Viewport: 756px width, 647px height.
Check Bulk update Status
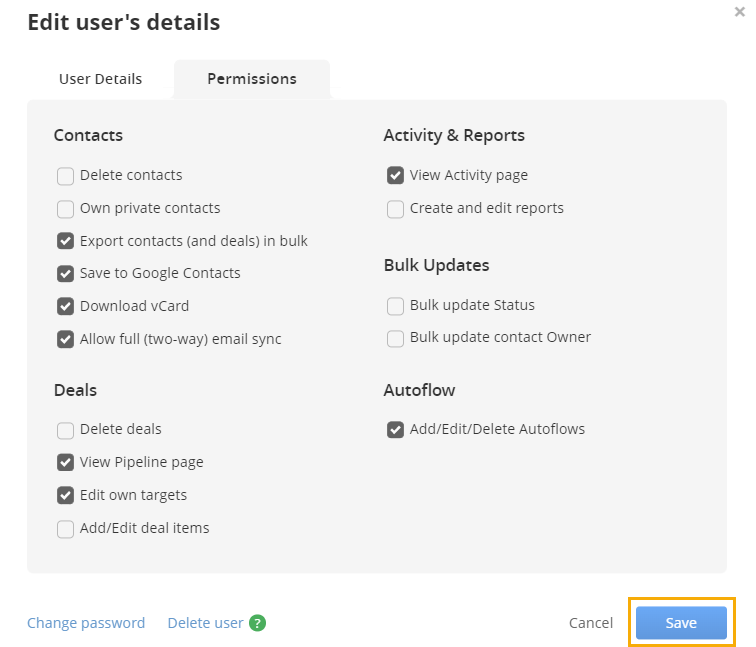[395, 306]
